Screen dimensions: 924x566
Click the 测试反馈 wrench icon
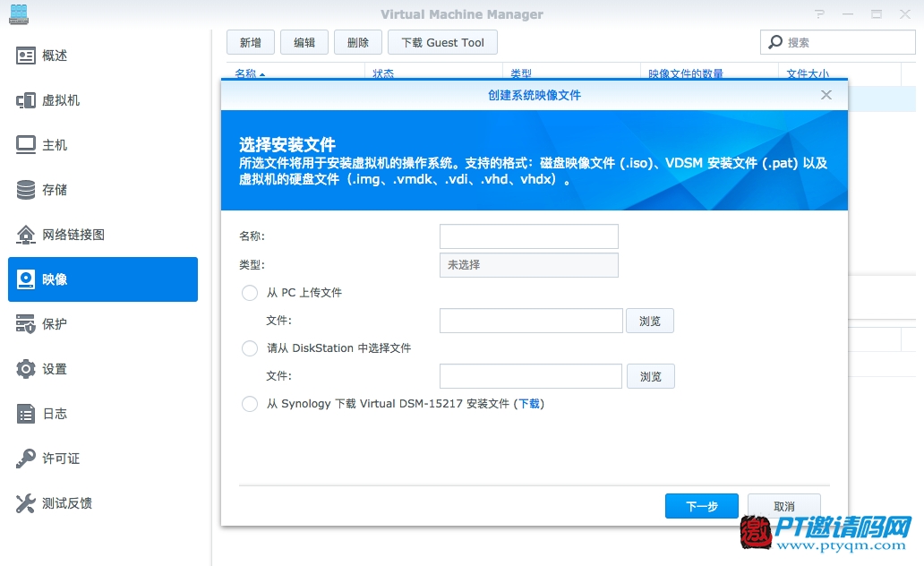tap(25, 503)
